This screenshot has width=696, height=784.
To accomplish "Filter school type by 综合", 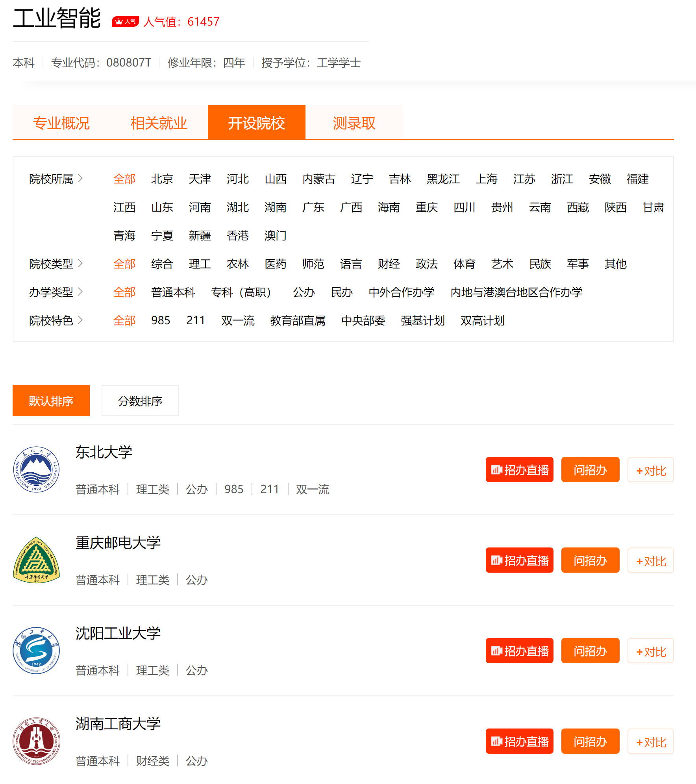I will pyautogui.click(x=162, y=264).
